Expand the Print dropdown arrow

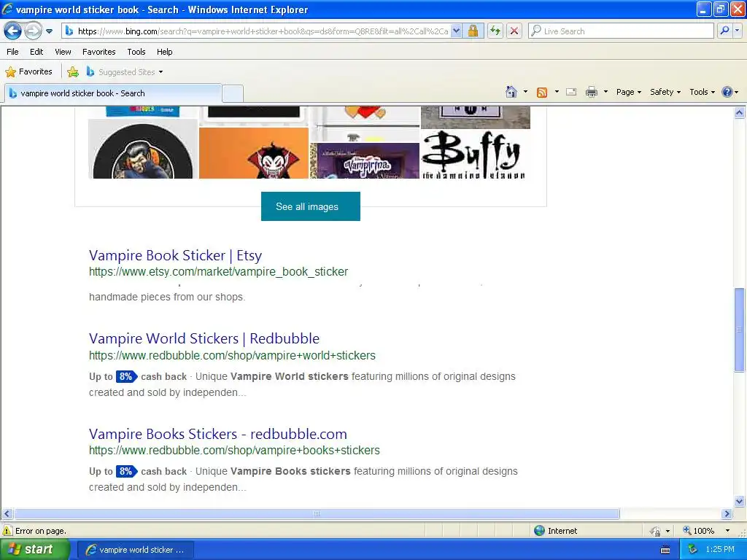tap(605, 92)
